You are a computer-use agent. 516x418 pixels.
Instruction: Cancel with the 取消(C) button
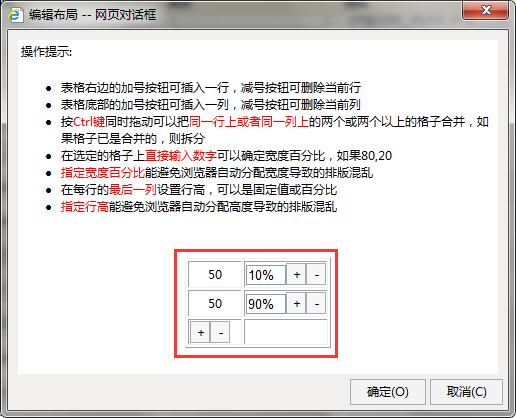[x=466, y=392]
